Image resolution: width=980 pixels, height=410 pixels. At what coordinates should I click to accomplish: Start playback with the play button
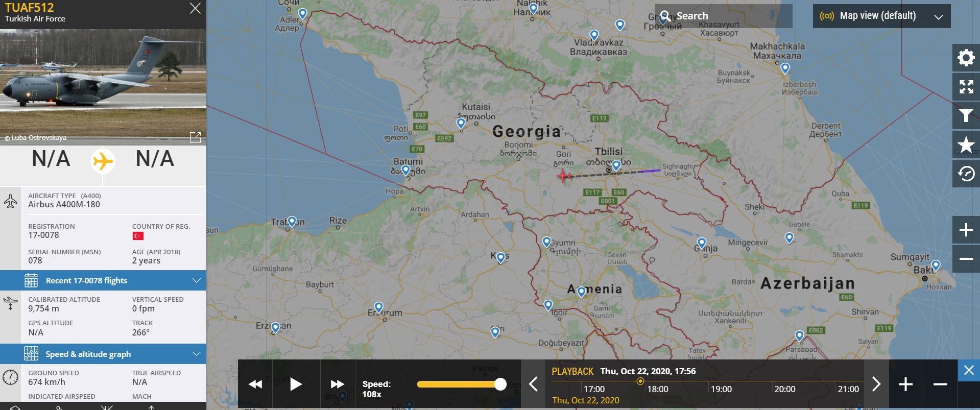coord(296,384)
